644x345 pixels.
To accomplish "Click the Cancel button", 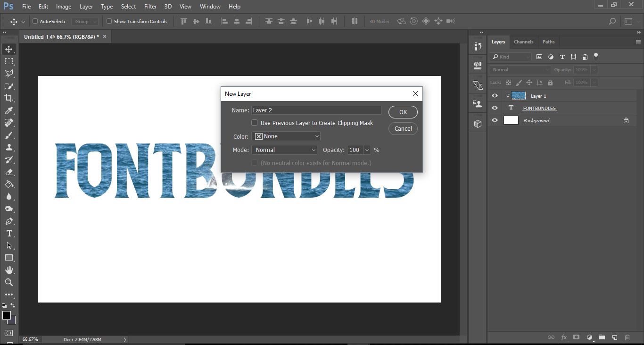I will (403, 128).
